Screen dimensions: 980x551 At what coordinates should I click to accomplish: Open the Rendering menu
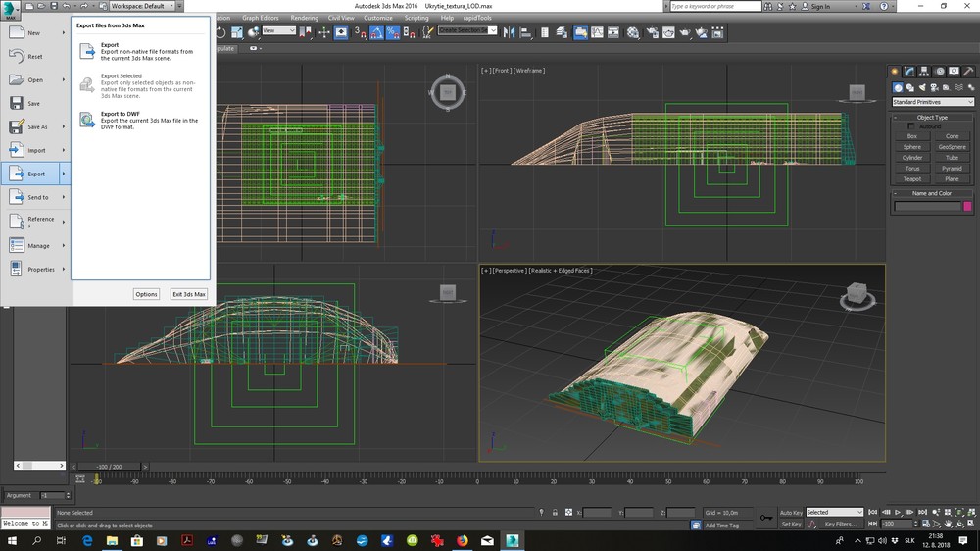[x=306, y=18]
